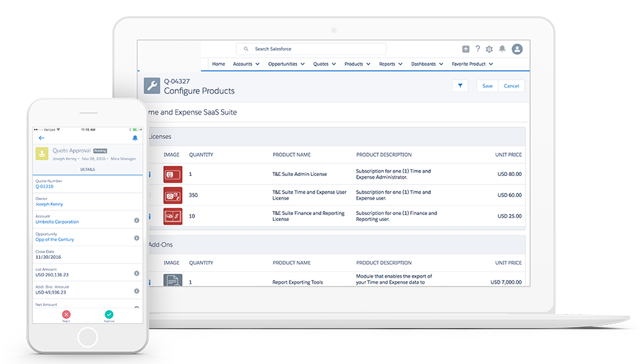The height and width of the screenshot is (364, 642).
Task: Tap the Pending status badge
Action: pyautogui.click(x=100, y=151)
